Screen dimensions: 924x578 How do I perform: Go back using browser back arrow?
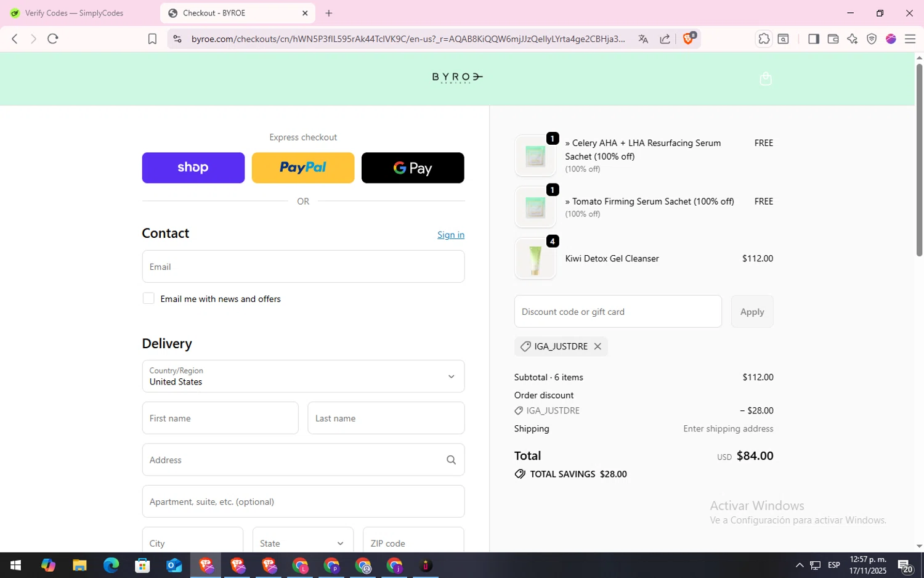point(15,39)
